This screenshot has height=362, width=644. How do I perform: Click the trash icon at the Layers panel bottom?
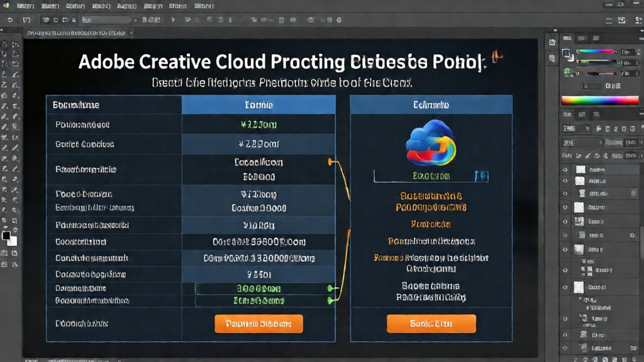click(x=633, y=359)
